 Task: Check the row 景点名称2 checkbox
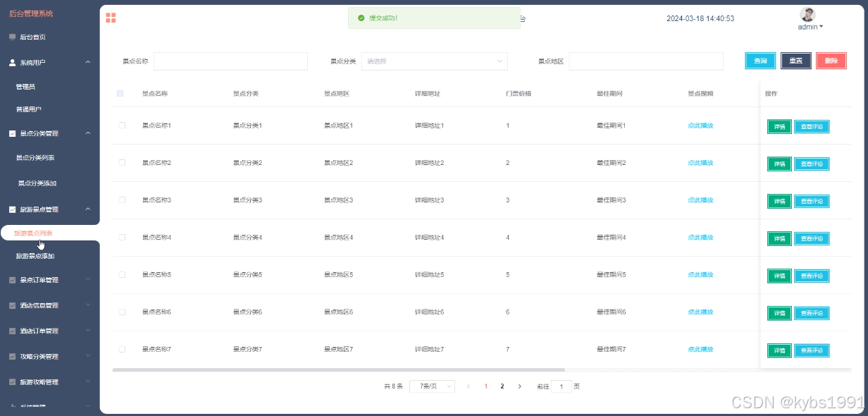[122, 163]
